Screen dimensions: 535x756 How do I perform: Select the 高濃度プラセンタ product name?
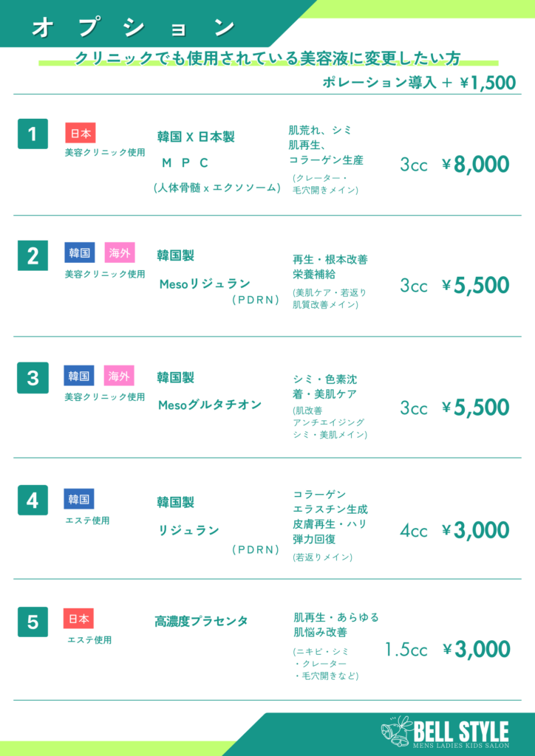(201, 622)
